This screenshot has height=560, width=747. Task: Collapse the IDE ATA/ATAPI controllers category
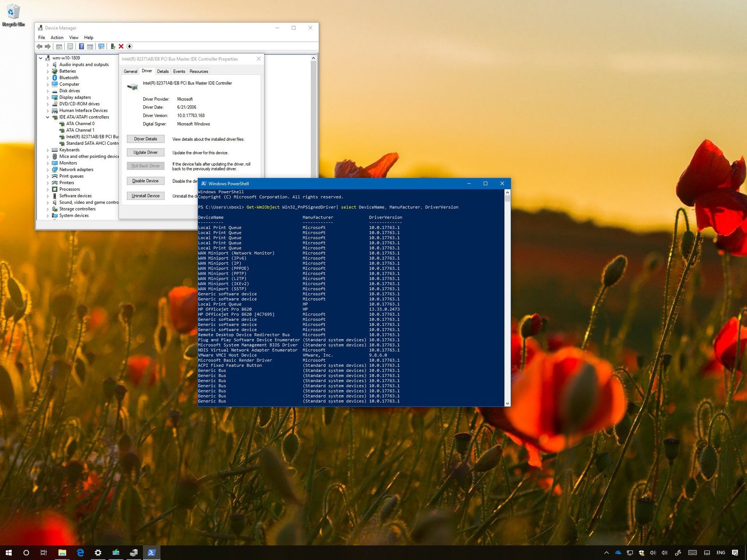47,117
